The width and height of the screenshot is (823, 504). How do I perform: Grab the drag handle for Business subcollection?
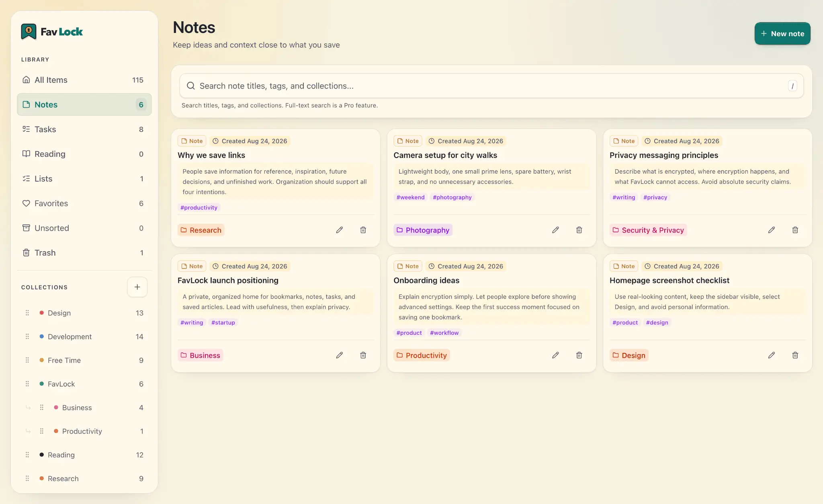[42, 408]
